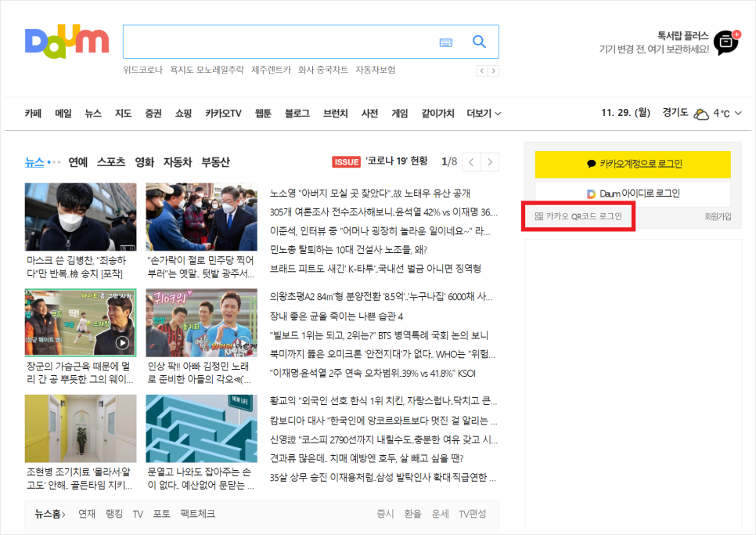Open the 조현병 조기치료 hallway thumbnail
The height and width of the screenshot is (535, 756).
click(x=81, y=428)
